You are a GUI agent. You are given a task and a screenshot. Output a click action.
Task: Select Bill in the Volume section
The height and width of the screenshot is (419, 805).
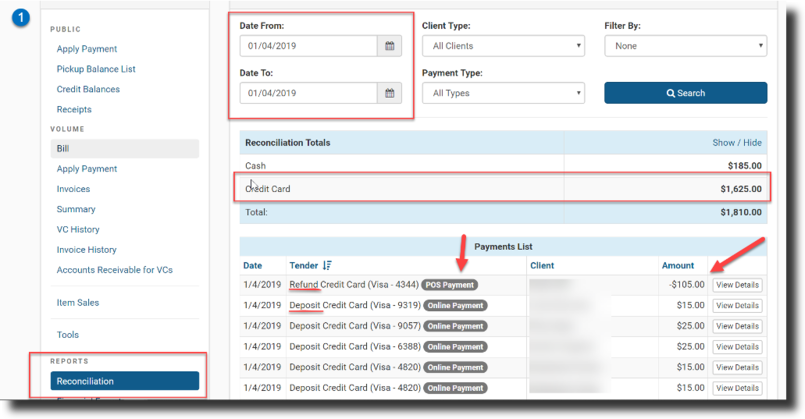(x=125, y=148)
